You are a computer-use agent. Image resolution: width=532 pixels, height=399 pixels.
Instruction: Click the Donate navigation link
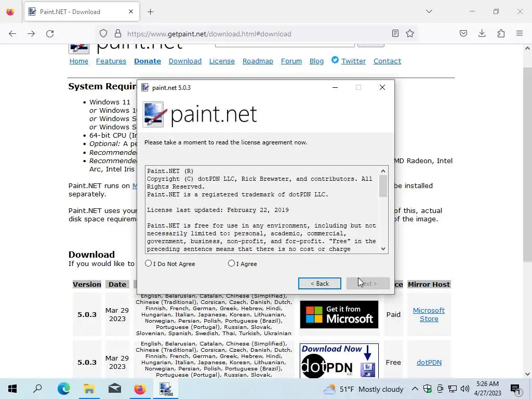[x=148, y=61]
